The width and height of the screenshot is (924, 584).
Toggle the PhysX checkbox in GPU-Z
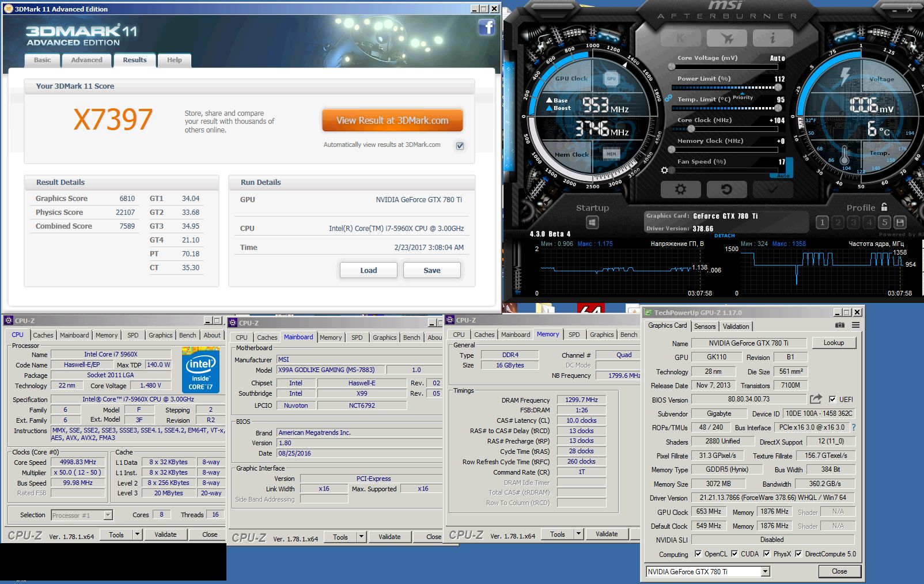click(x=767, y=554)
